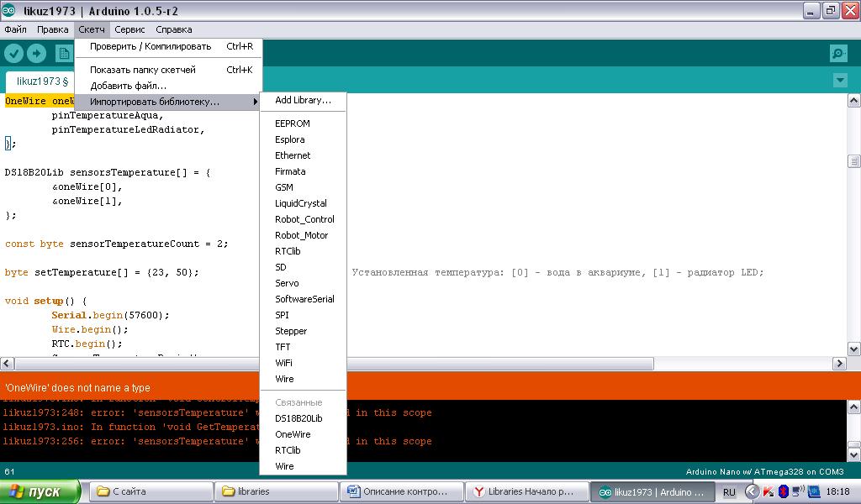Choose Add Library... from the submenu
Screen dimensions: 861x504
tap(303, 100)
